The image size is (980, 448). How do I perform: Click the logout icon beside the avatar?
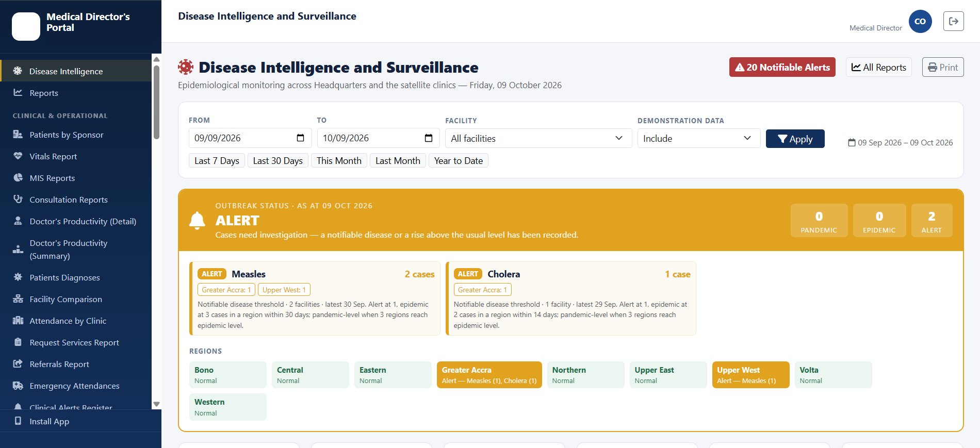[953, 21]
